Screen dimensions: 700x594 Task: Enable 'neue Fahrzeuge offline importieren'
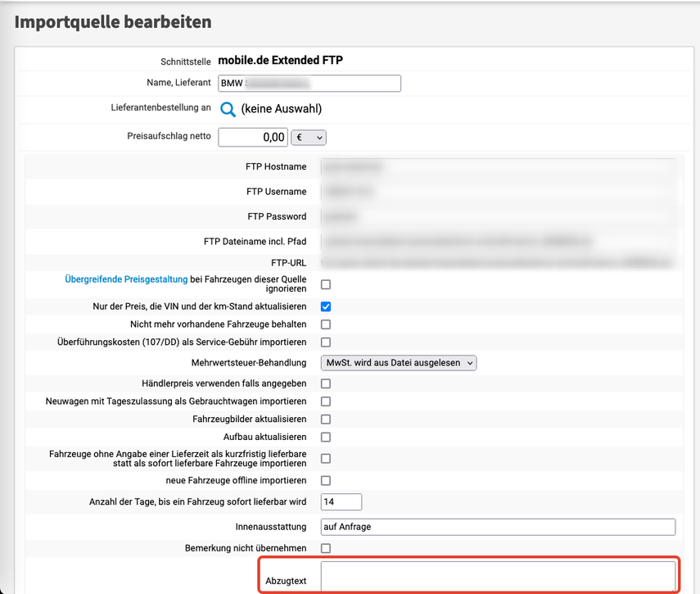(x=325, y=480)
